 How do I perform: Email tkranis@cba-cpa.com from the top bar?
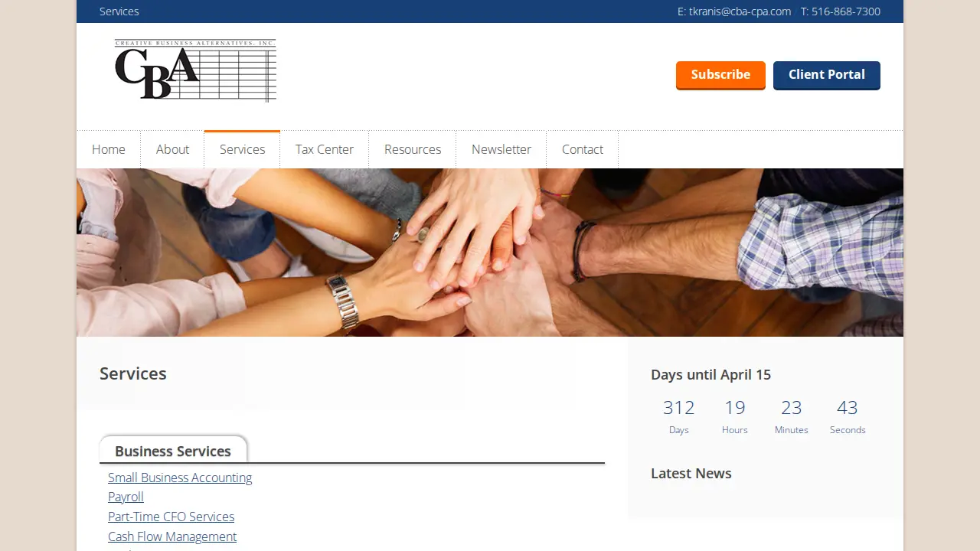coord(740,11)
